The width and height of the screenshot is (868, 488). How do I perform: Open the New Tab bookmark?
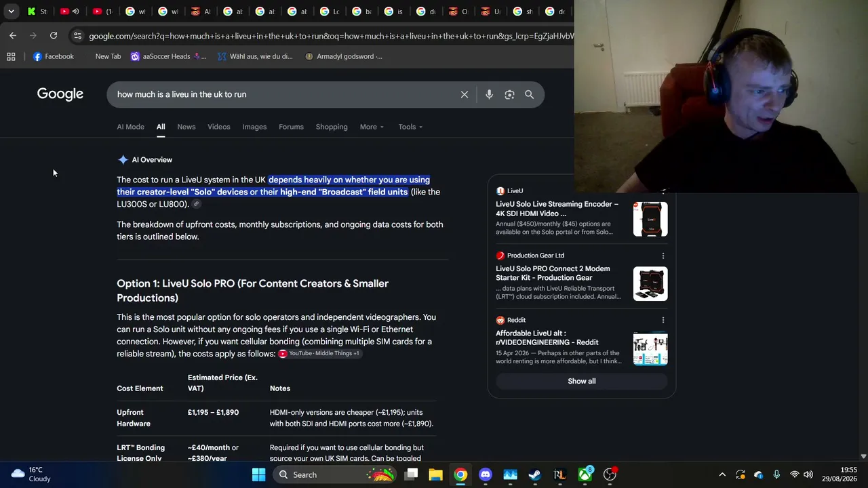pos(108,57)
